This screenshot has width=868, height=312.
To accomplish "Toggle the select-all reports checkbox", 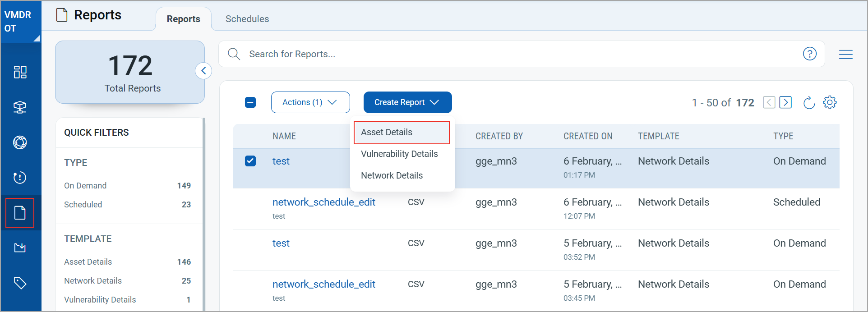I will (x=250, y=102).
